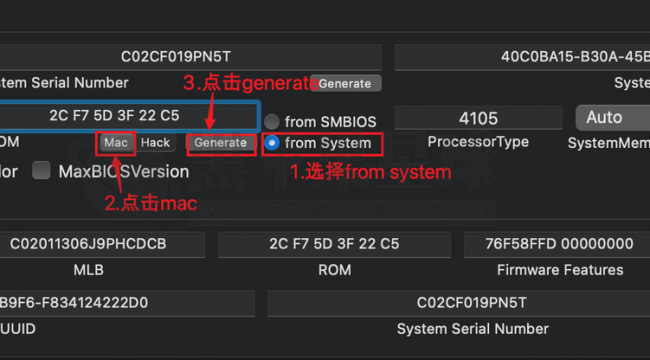Click the field starting 40C0BA15-B30A
650x360 pixels.
point(522,57)
